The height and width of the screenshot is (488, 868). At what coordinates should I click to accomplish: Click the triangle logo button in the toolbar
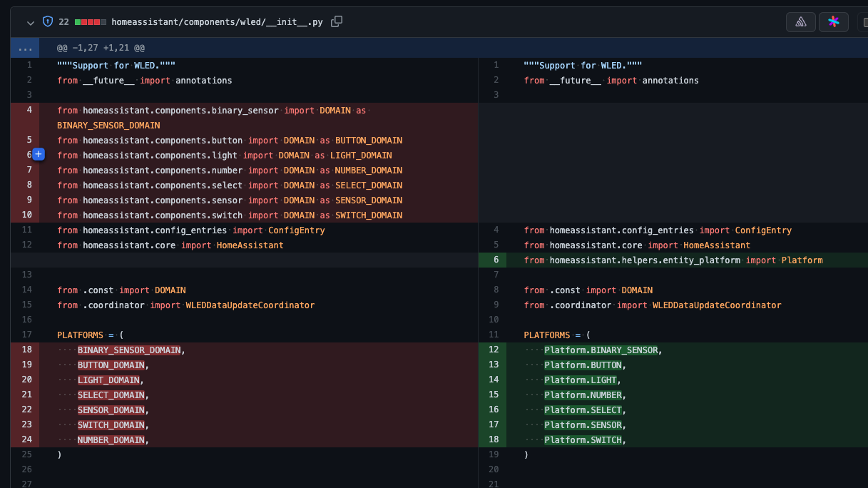click(800, 21)
